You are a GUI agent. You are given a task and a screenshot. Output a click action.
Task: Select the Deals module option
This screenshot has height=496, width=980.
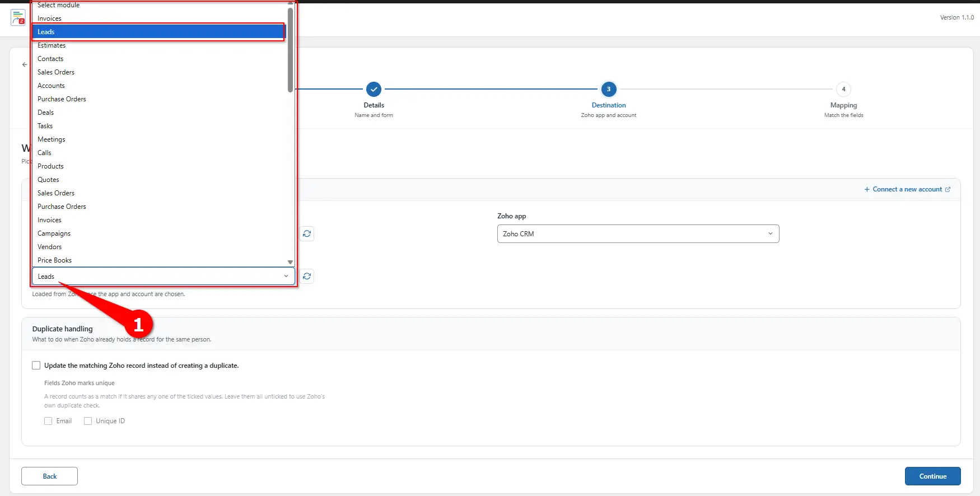[158, 113]
